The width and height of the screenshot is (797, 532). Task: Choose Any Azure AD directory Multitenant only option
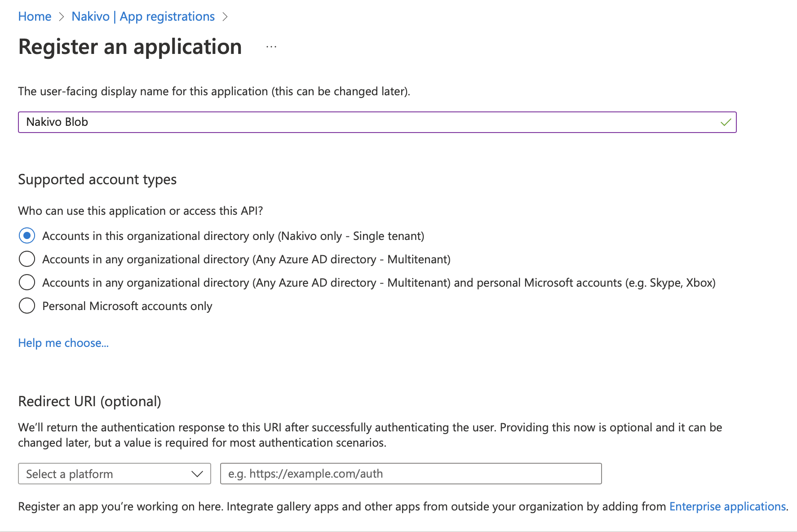point(27,259)
